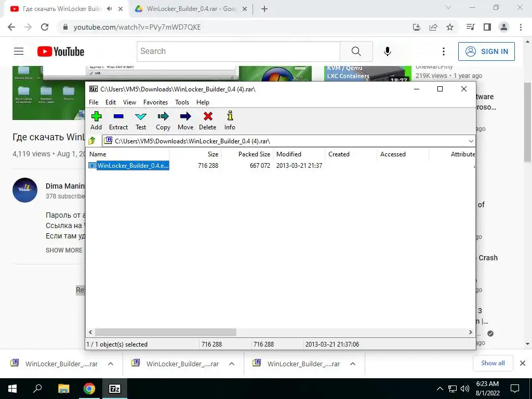Open volume control in system tray
Image resolution: width=532 pixels, height=399 pixels.
tap(465, 389)
